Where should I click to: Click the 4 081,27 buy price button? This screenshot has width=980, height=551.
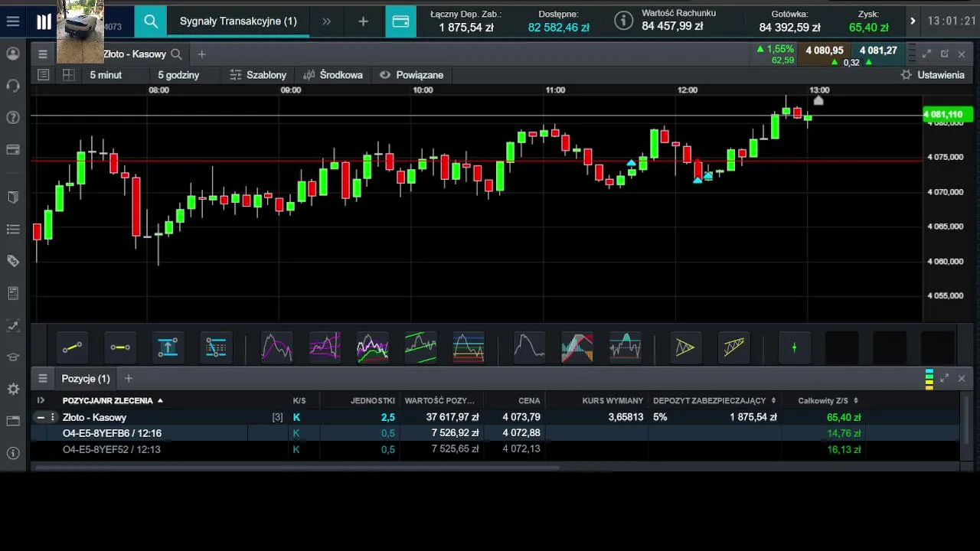878,54
